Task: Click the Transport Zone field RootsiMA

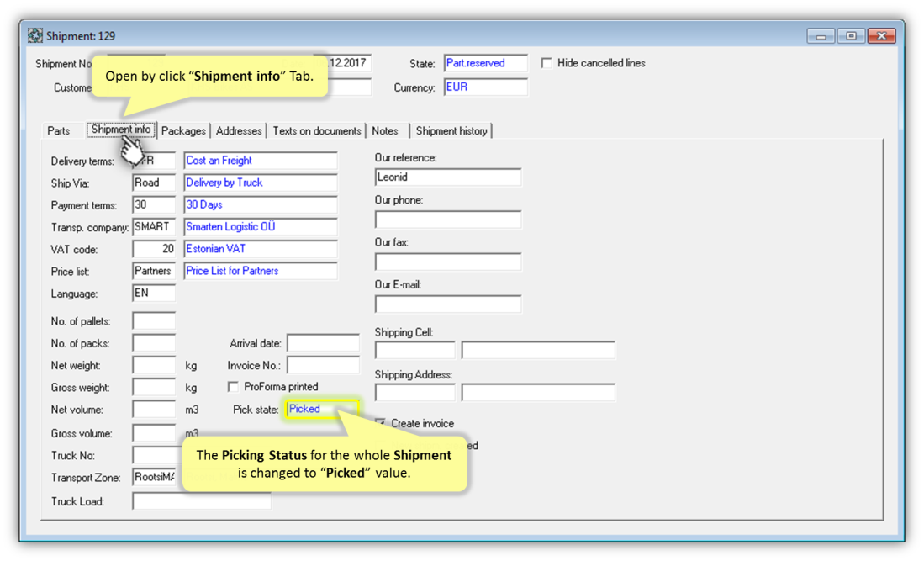Action: tap(154, 478)
